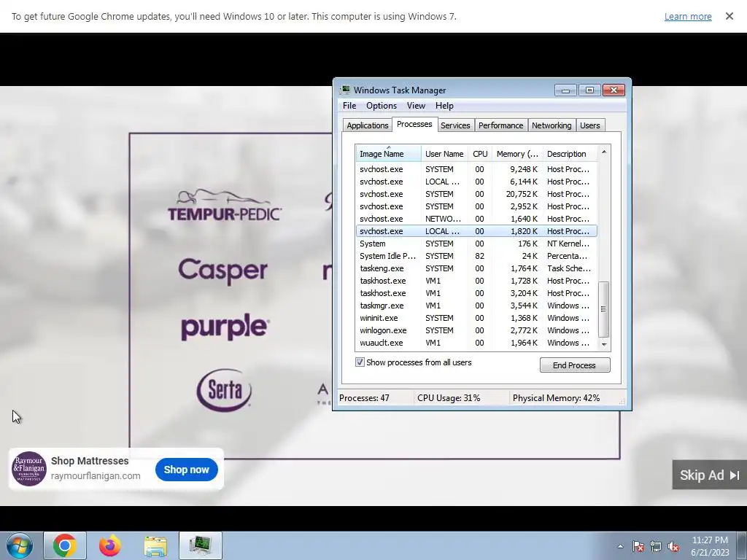Maximize the Windows Task Manager window
This screenshot has height=560, width=747.
coord(589,90)
